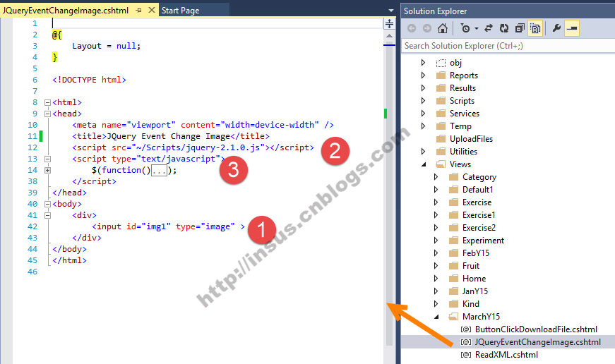
Task: Click the Collapse All icon
Action: click(x=520, y=28)
